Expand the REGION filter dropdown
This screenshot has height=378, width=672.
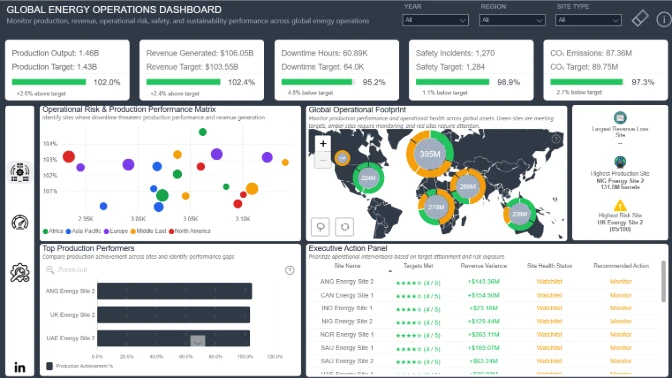(x=512, y=20)
